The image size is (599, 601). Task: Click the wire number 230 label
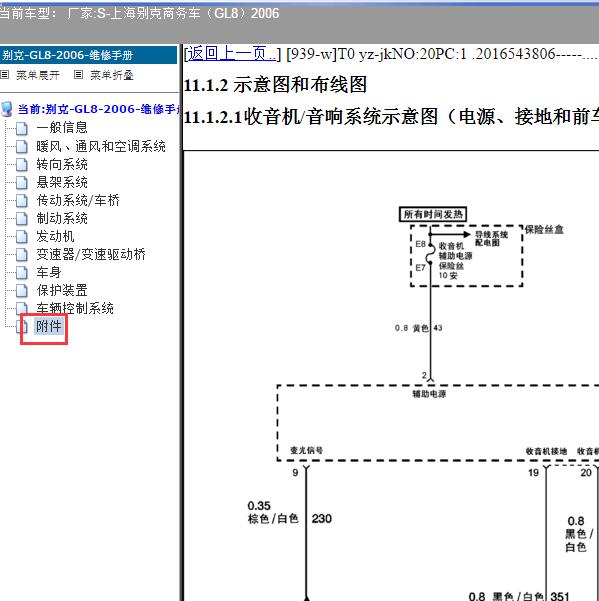pyautogui.click(x=322, y=519)
